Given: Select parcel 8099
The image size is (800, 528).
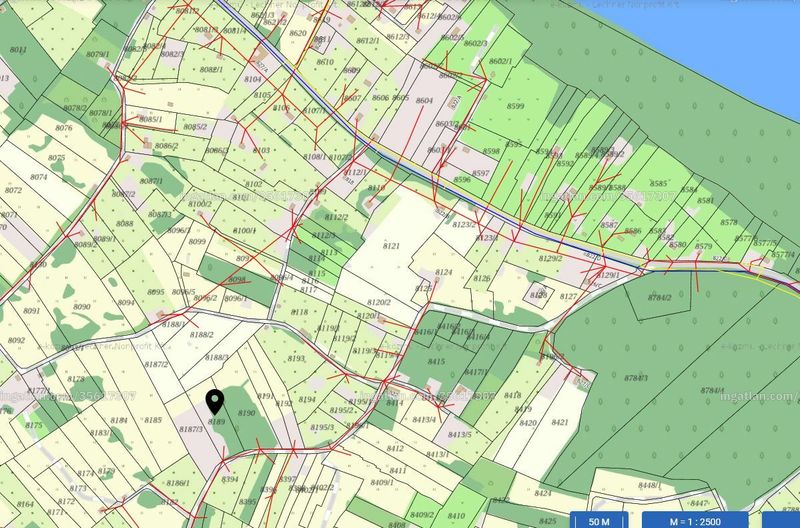Looking at the screenshot, I should coord(197,242).
